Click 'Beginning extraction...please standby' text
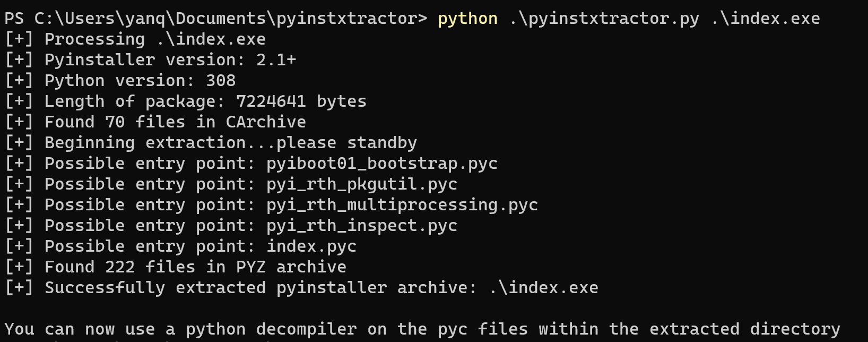The width and height of the screenshot is (868, 342). [x=231, y=143]
